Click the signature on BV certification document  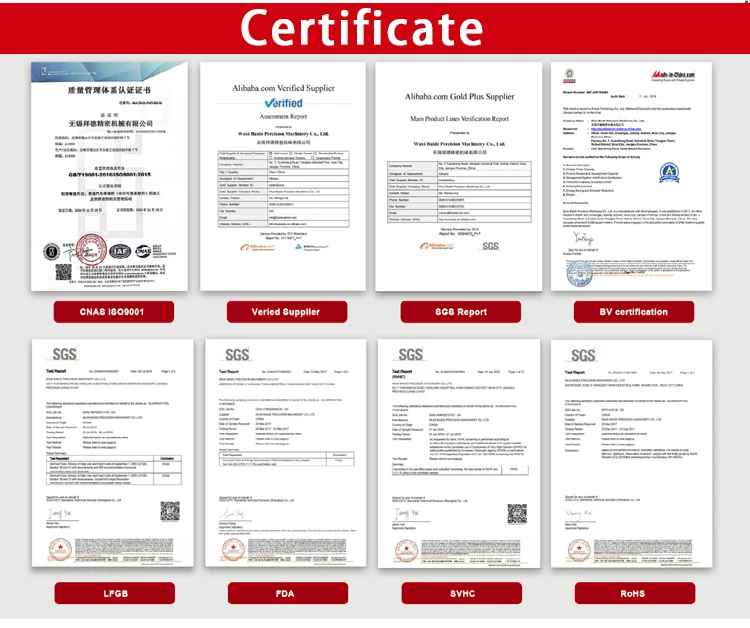click(584, 238)
